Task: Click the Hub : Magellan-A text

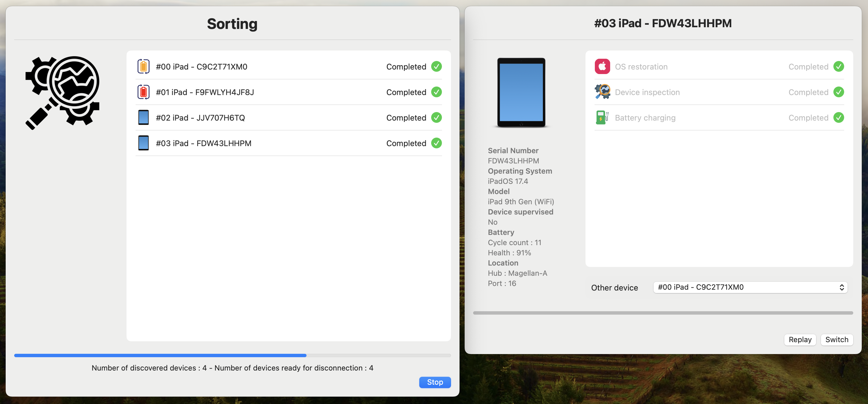Action: (517, 273)
